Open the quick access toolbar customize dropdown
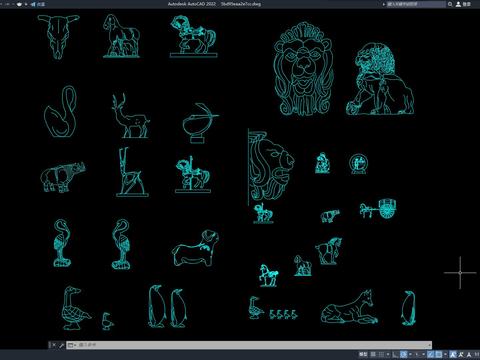This screenshot has width=480, height=360. point(26,4)
